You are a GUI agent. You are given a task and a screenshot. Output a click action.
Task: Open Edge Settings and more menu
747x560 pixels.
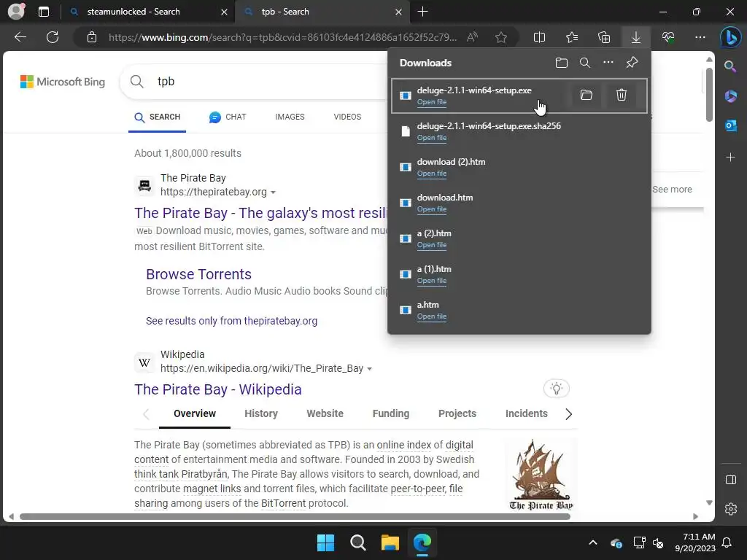tap(700, 37)
